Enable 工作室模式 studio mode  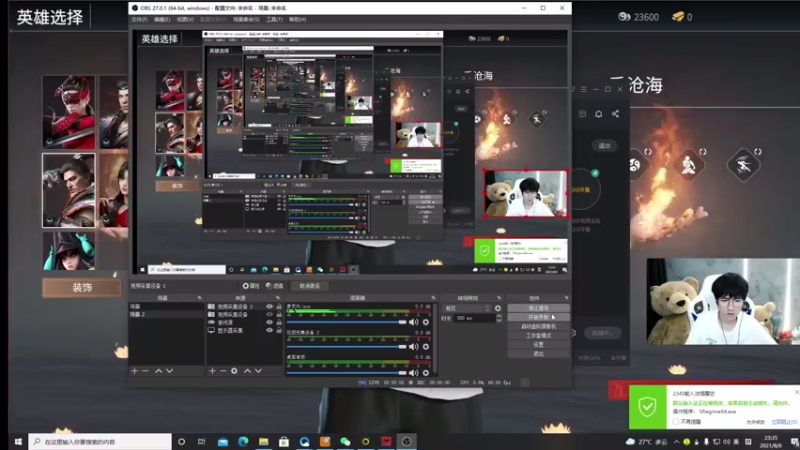click(538, 335)
